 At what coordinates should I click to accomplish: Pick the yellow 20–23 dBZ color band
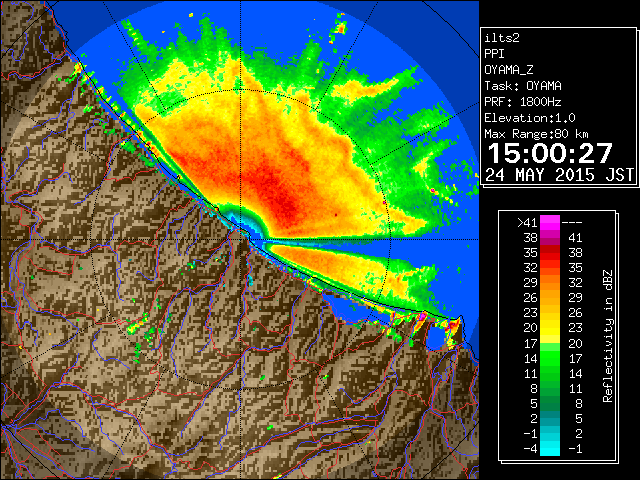tap(550, 328)
